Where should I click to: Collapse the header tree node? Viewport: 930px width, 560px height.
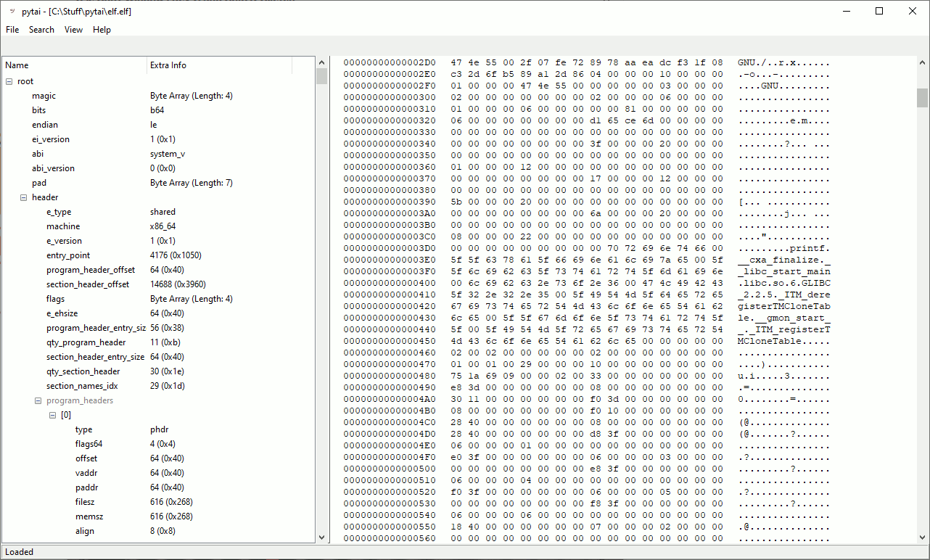click(x=24, y=197)
